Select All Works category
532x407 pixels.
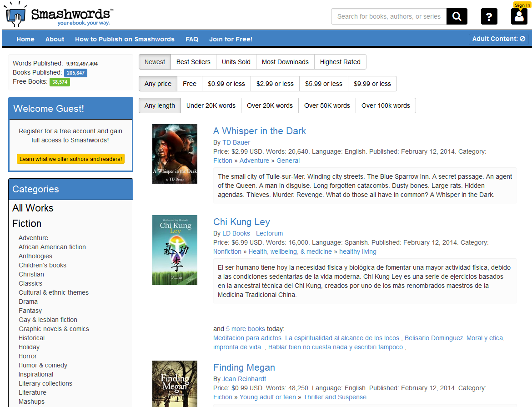click(x=33, y=208)
